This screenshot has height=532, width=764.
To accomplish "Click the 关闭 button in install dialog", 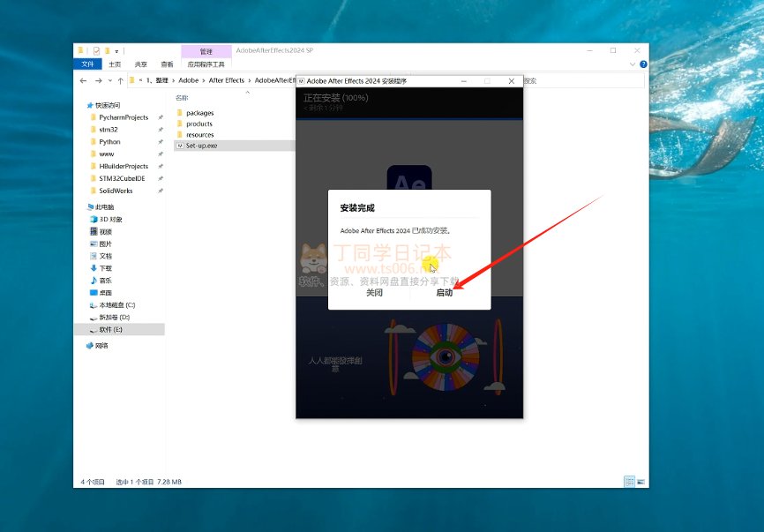I will click(x=374, y=293).
